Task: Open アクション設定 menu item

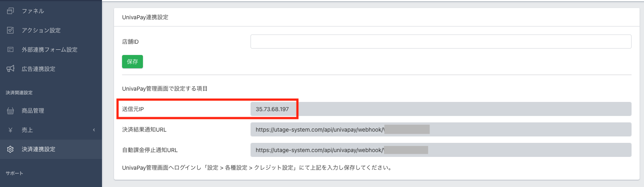Action: coord(41,30)
